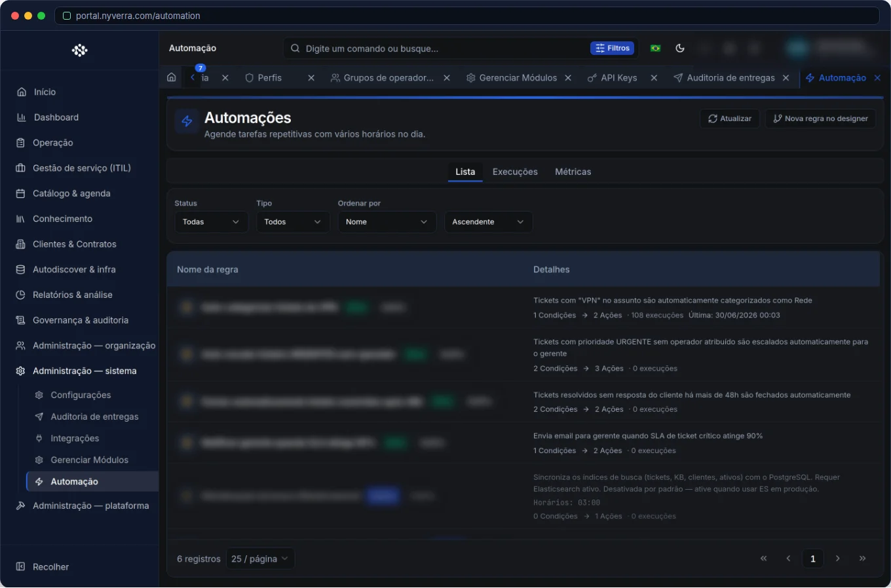Switch to Gerenciar Módulos tab
The image size is (891, 588).
coord(518,78)
